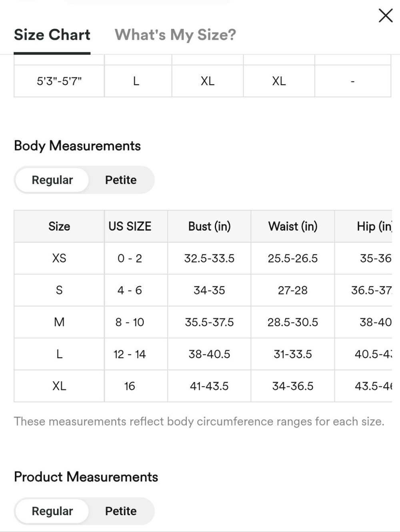
Task: Click the XS size row cell
Action: point(59,258)
